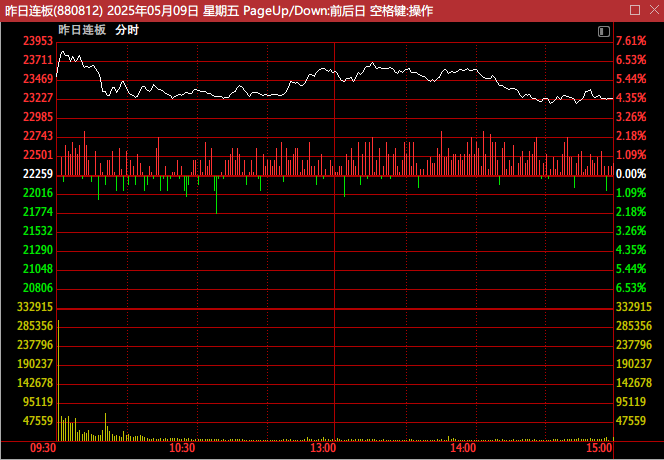Screen dimensions: 664x460
Task: Click the green 21048 price label
Action: 38,269
